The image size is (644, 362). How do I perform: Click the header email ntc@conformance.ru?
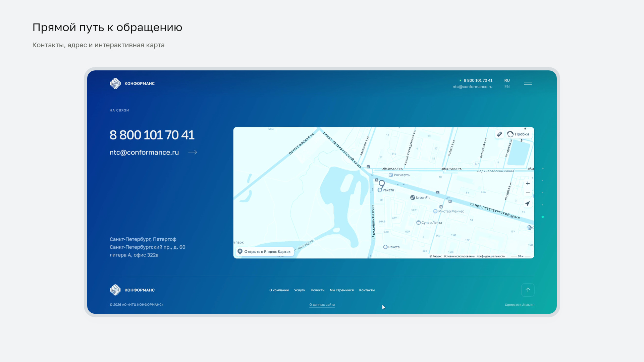(472, 87)
